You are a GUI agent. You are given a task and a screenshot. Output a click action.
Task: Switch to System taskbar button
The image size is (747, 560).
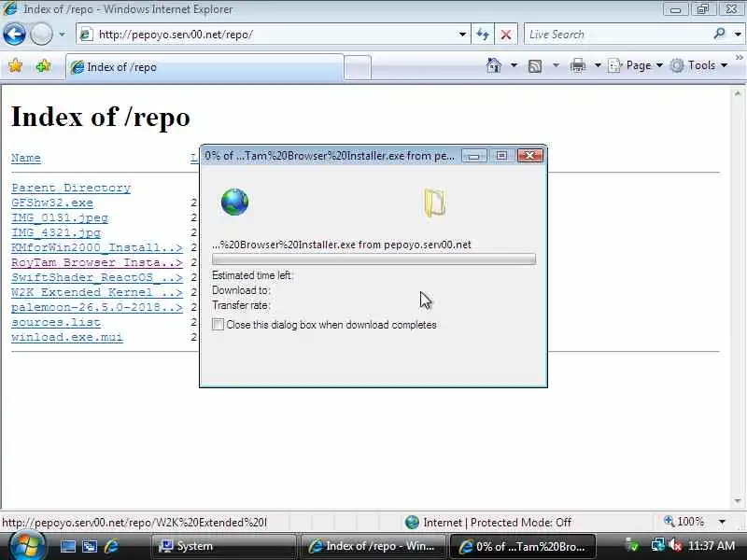click(223, 546)
